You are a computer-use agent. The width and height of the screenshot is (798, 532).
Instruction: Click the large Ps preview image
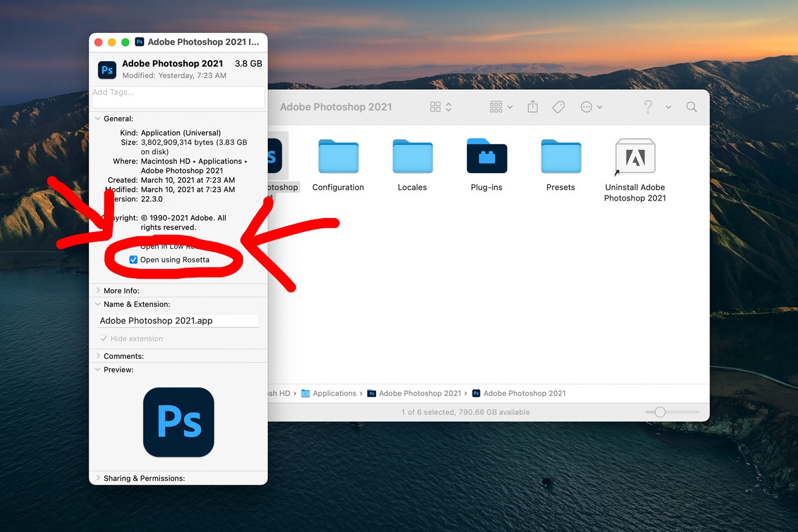(x=179, y=422)
